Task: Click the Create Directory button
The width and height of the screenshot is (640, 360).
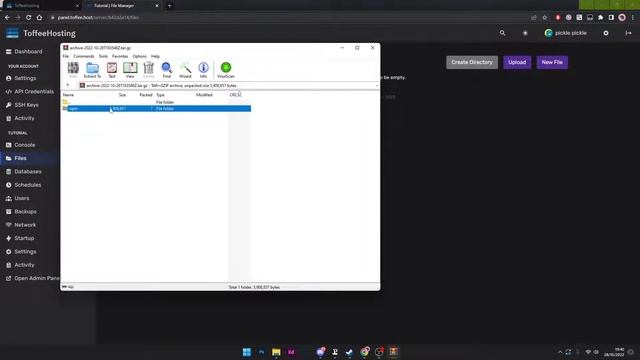Action: (472, 62)
